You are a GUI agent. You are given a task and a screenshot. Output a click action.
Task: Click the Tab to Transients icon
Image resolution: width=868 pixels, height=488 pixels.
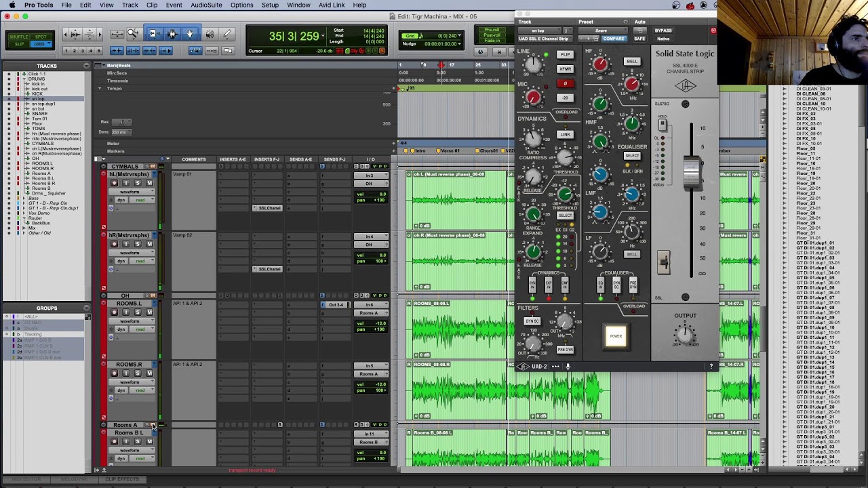point(116,51)
